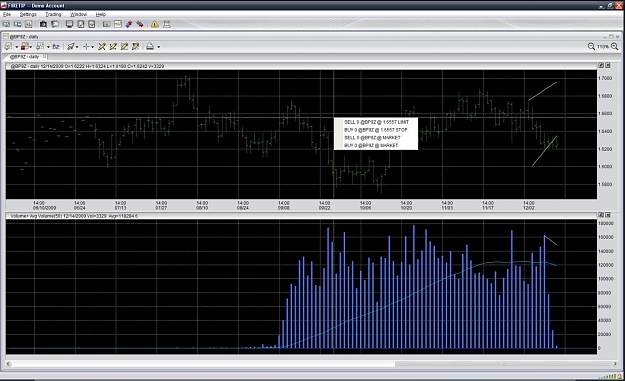Click the 110% zoom level text
The width and height of the screenshot is (625, 381).
pos(603,47)
